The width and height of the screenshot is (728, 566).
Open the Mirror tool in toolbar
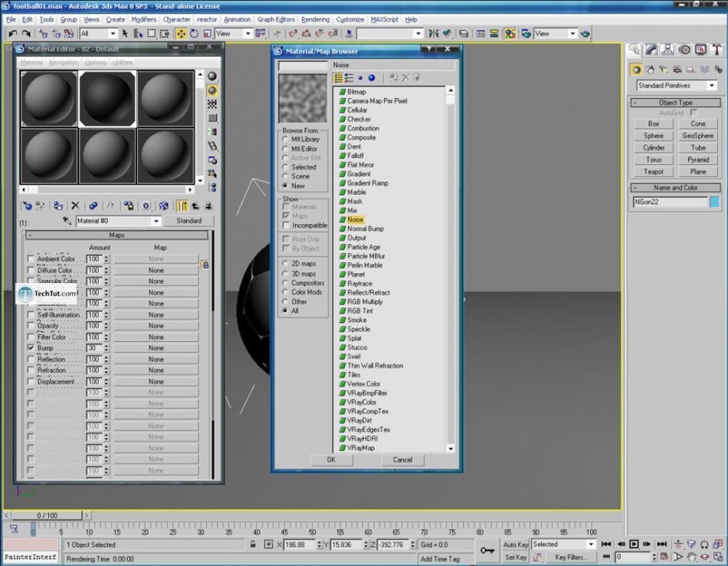[x=434, y=34]
